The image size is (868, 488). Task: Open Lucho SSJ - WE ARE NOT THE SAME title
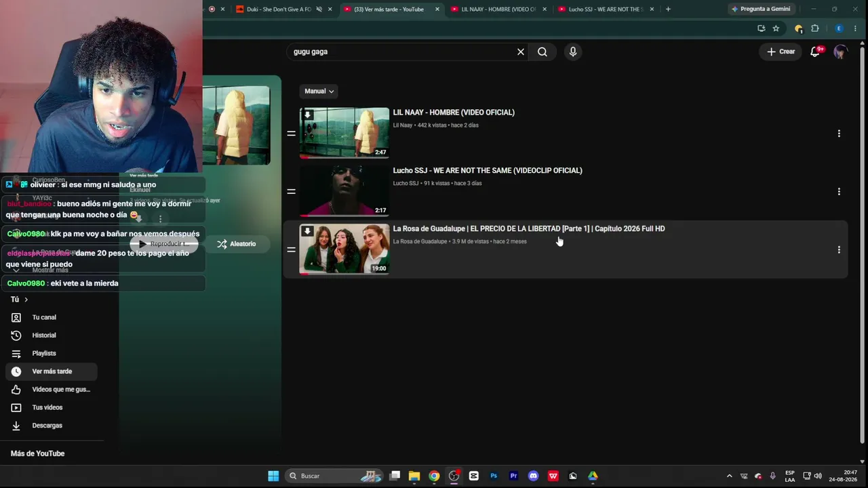point(488,171)
